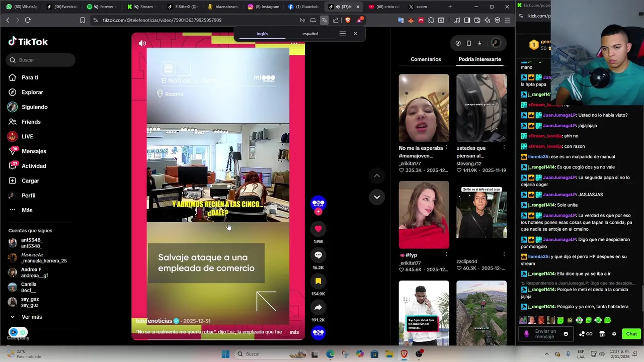Switch to Podría interesarte tab
Screen dimensions: 644x362
tap(479, 59)
